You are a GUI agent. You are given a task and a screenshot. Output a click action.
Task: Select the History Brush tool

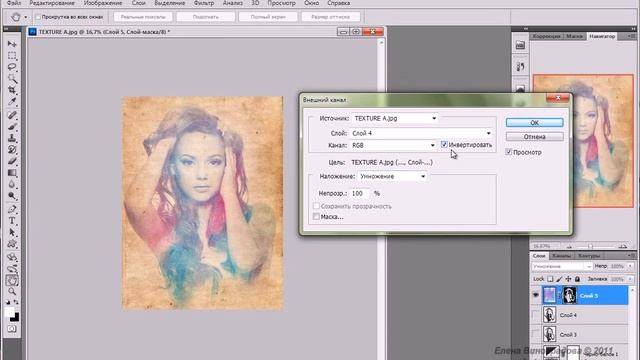(x=12, y=150)
